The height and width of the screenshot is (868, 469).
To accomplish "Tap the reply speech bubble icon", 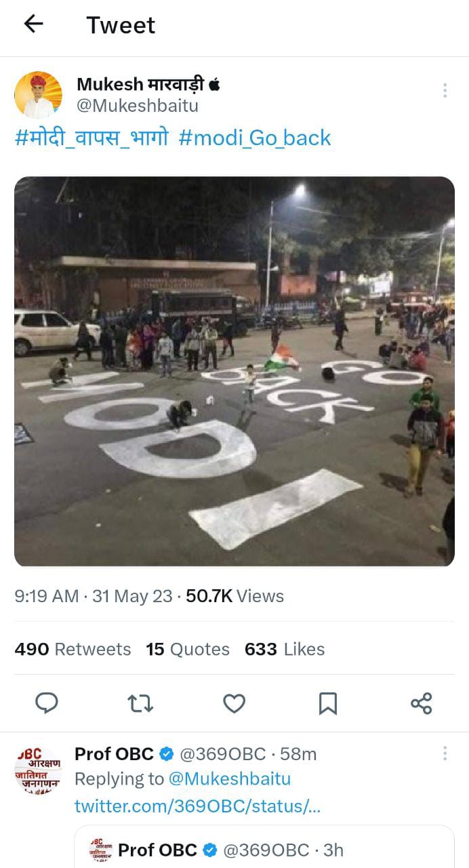I will click(46, 703).
